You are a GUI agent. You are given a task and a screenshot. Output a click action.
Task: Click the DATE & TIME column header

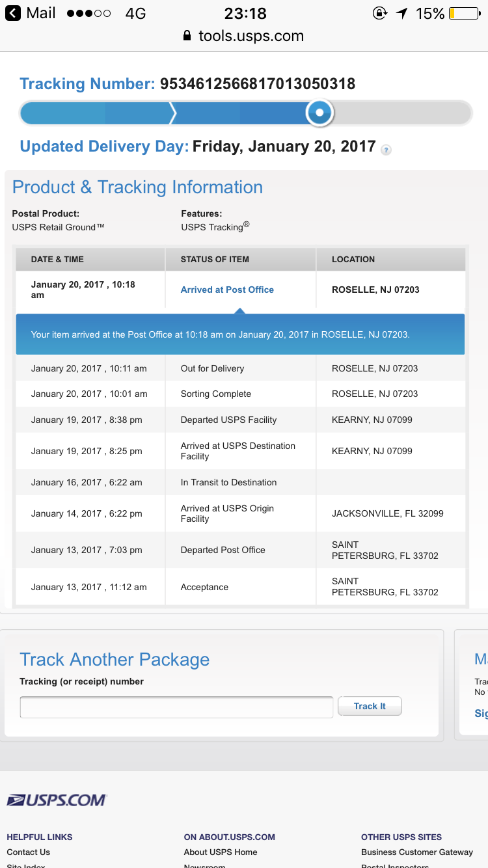coord(57,259)
